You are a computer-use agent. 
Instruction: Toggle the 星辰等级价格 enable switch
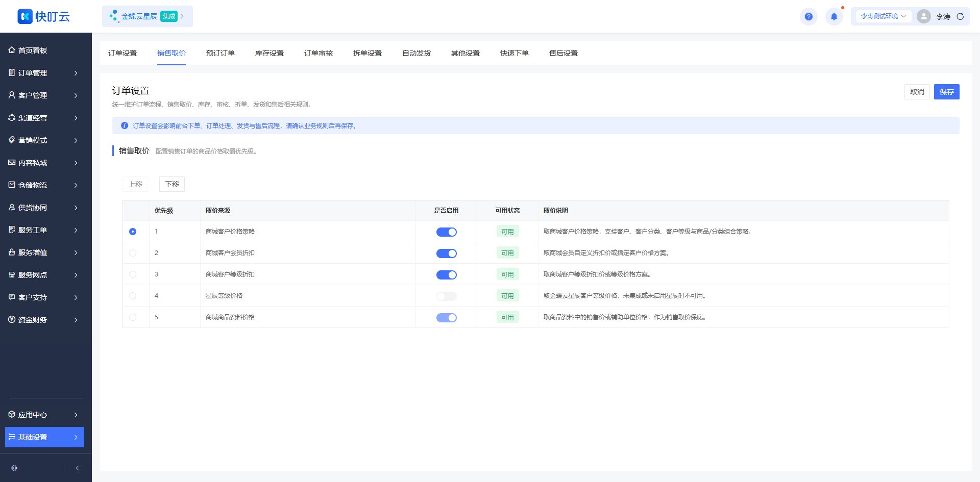[x=447, y=296]
